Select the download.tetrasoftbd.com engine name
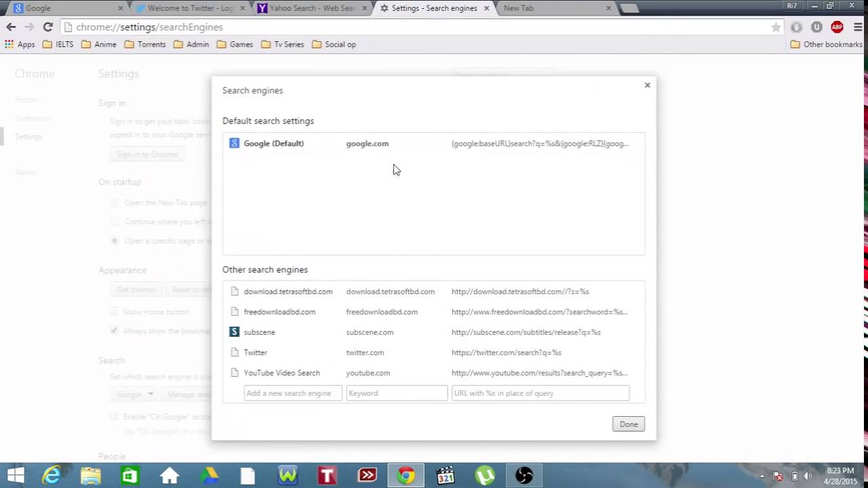Viewport: 868px width, 488px height. tap(288, 291)
